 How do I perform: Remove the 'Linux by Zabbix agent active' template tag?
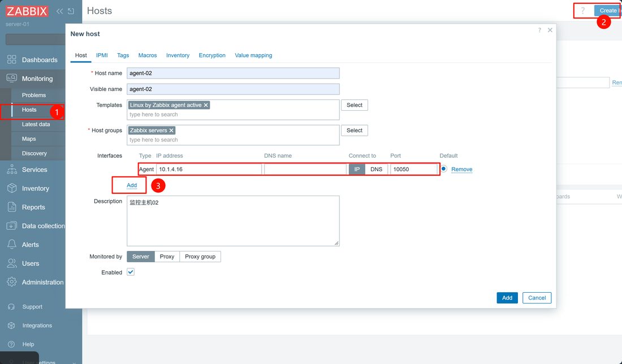[x=206, y=105]
